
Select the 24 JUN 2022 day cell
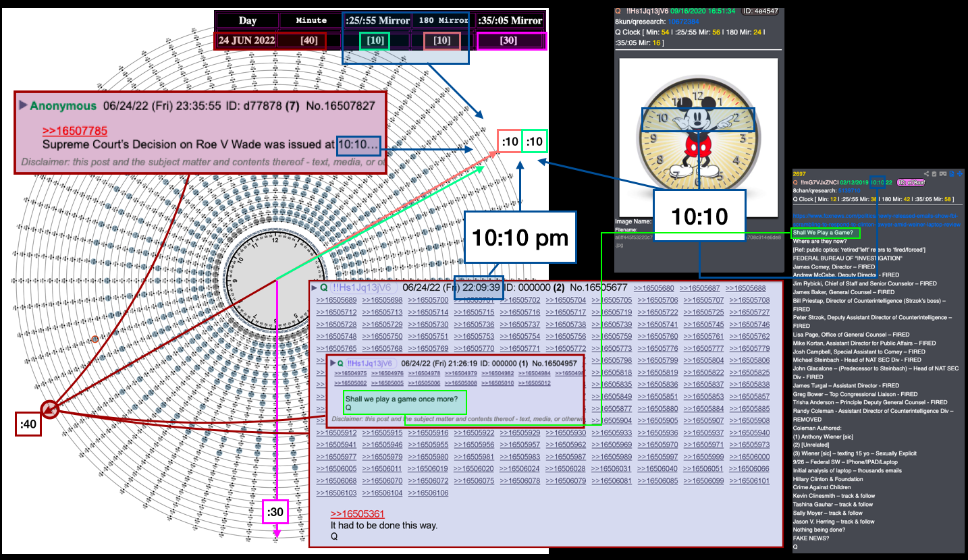pos(247,40)
